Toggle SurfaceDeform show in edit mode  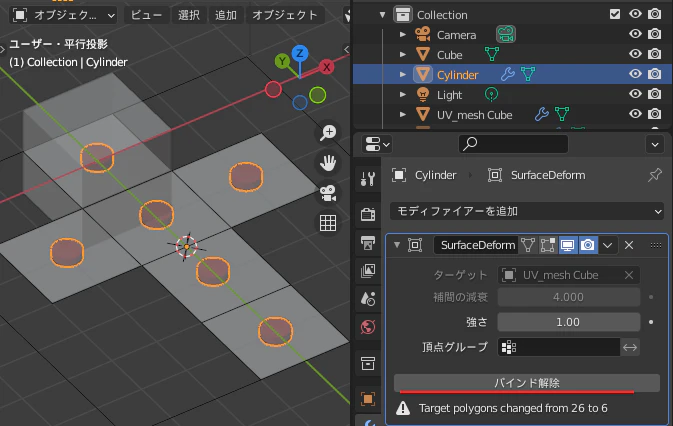tap(548, 245)
